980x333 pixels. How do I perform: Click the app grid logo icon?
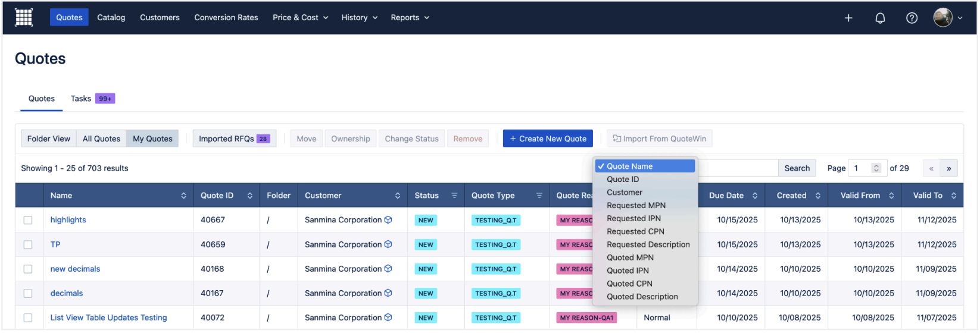coord(24,18)
